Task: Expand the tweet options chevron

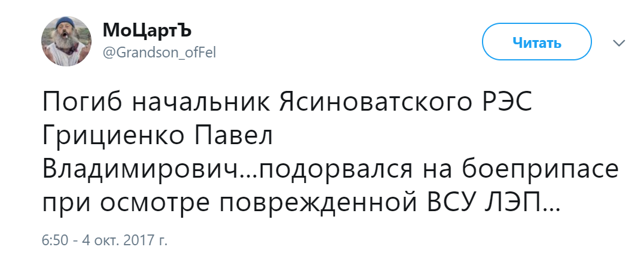Action: tap(619, 42)
